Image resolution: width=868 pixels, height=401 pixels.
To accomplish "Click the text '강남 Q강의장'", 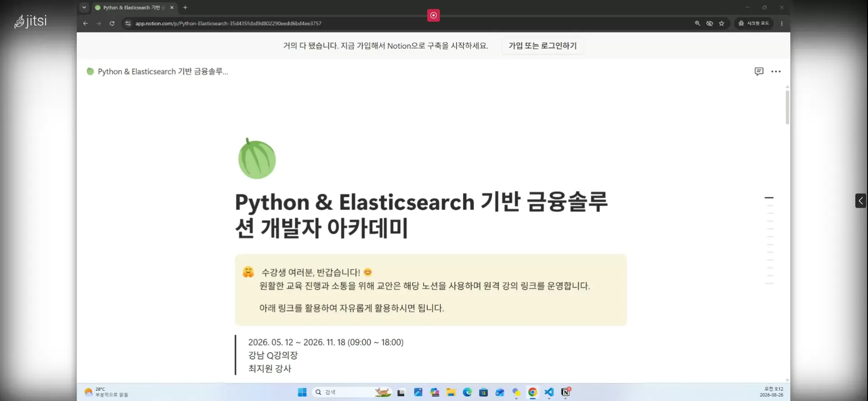I will pos(273,355).
